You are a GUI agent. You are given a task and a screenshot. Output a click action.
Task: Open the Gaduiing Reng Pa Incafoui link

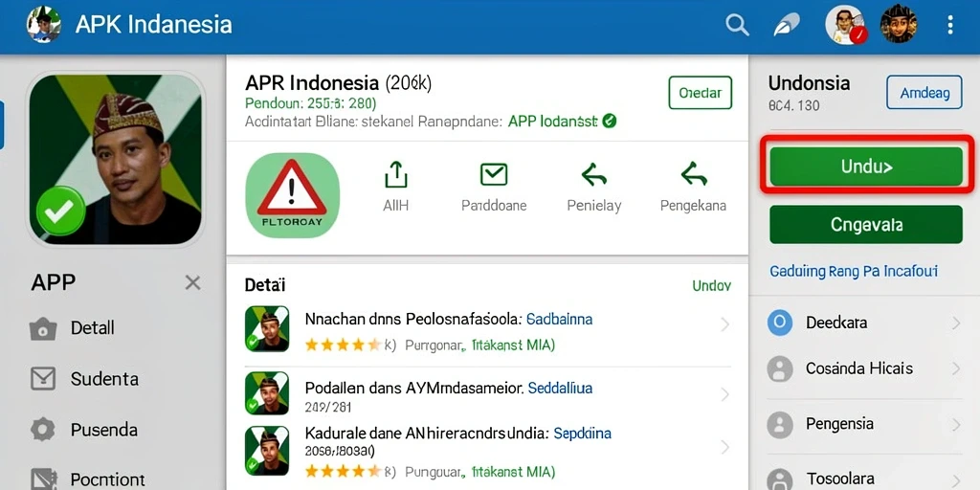(x=854, y=271)
